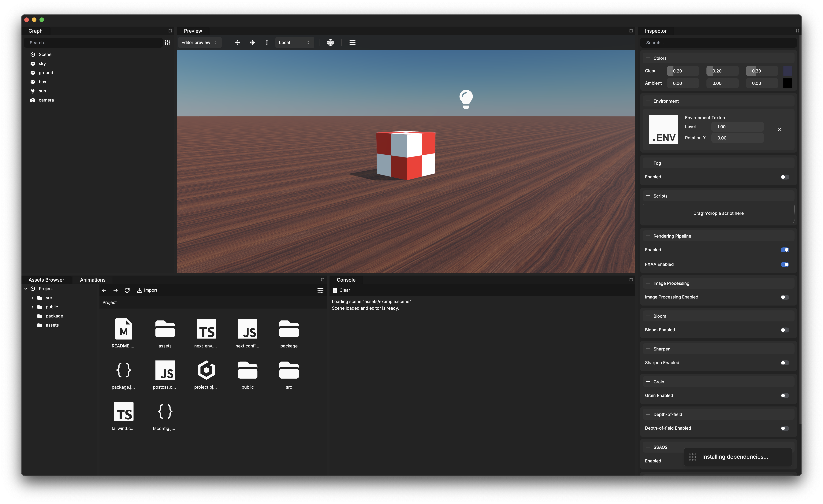Open the Clear color swatch

tap(787, 71)
